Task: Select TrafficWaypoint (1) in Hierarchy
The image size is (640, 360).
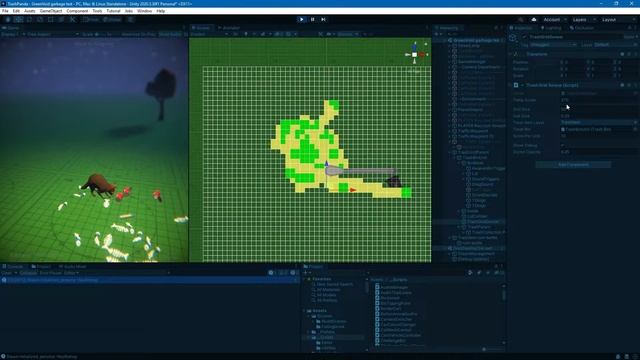Action: (476, 136)
